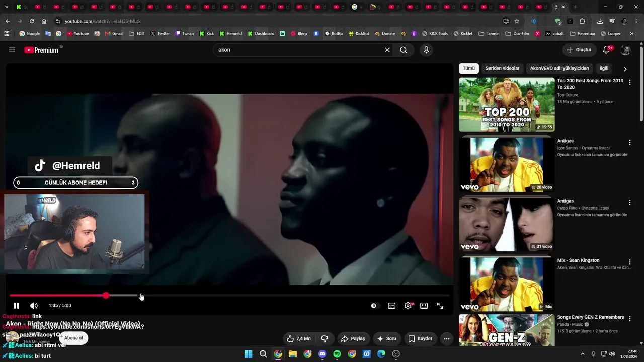644x362 pixels.
Task: Open options for Celso Filho Antigas playlist
Action: pos(629,203)
